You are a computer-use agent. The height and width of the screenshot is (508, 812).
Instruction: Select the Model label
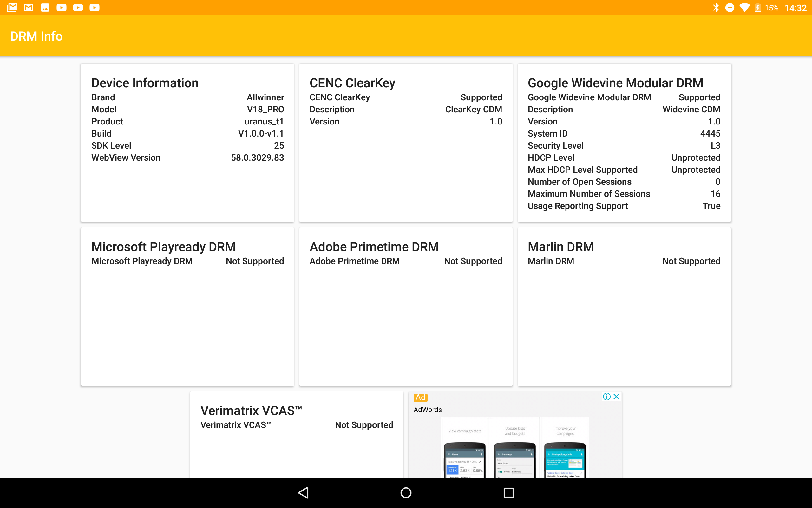(104, 109)
